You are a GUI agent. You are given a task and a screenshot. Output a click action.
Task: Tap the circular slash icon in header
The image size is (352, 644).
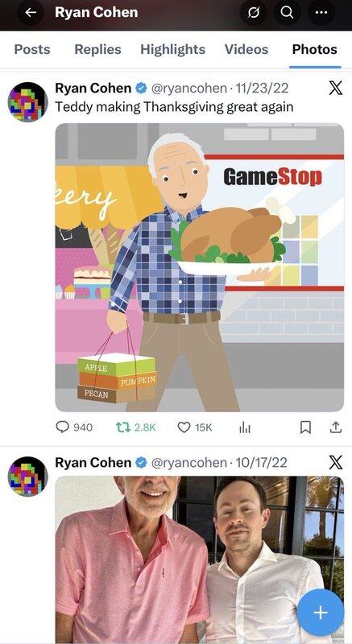pos(253,12)
